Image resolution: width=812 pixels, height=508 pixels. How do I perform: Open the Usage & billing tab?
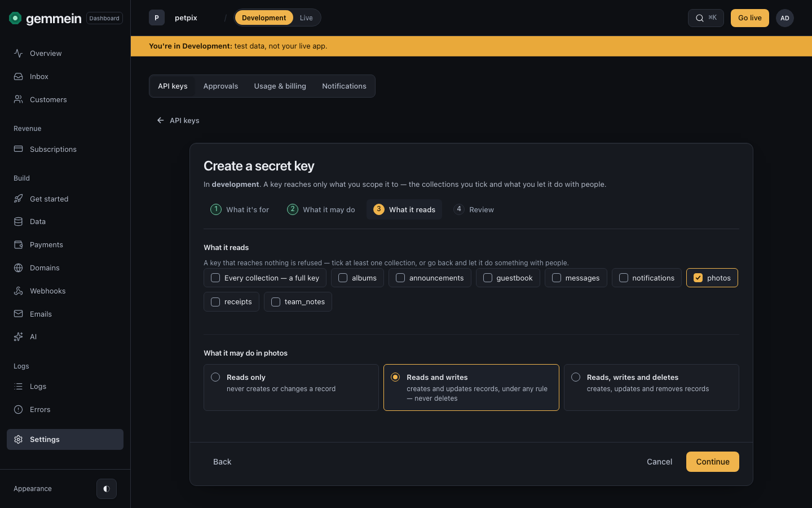(x=280, y=86)
